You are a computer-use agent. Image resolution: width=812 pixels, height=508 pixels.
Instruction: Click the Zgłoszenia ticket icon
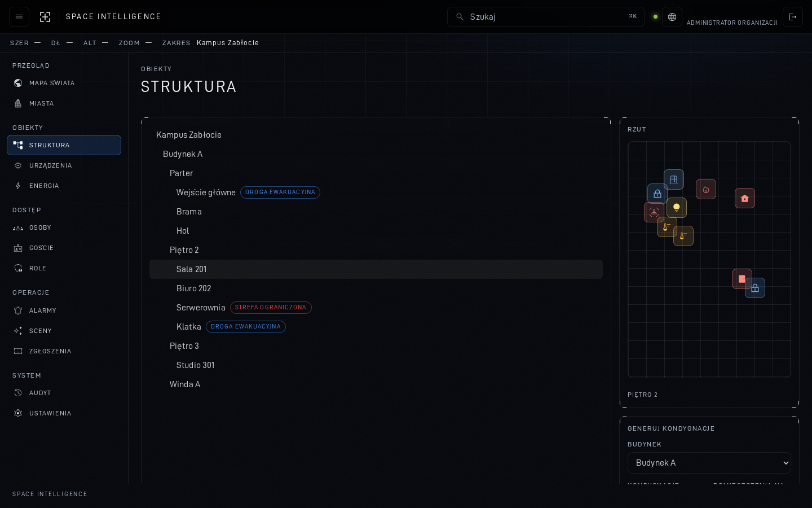pyautogui.click(x=18, y=351)
